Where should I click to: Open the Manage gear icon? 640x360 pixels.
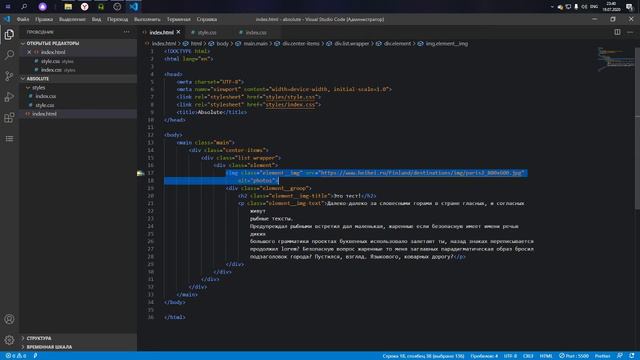point(9,340)
